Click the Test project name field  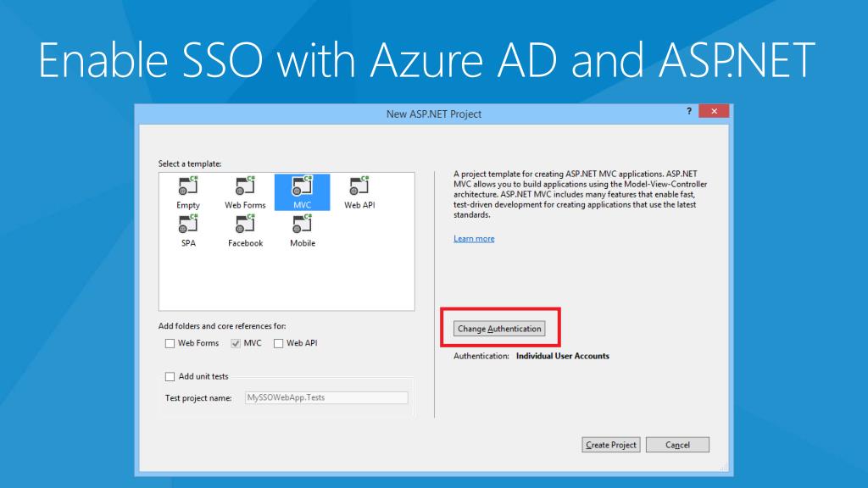pos(326,398)
